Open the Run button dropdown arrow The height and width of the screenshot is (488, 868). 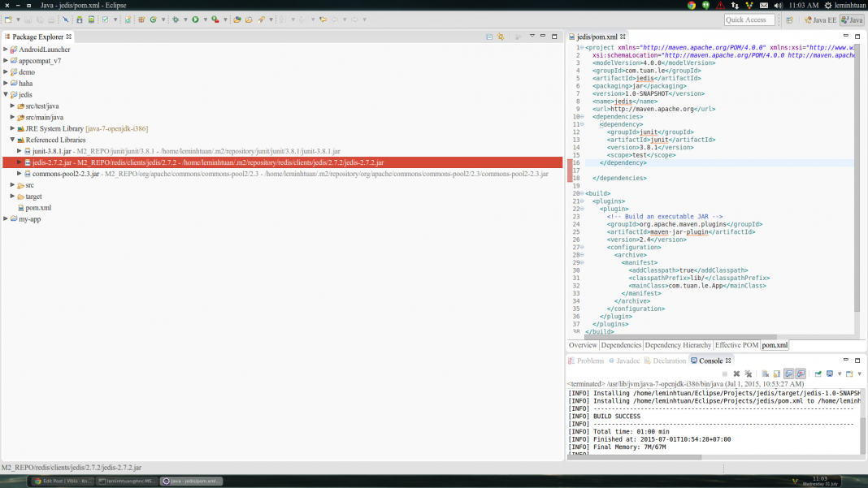[x=206, y=18]
